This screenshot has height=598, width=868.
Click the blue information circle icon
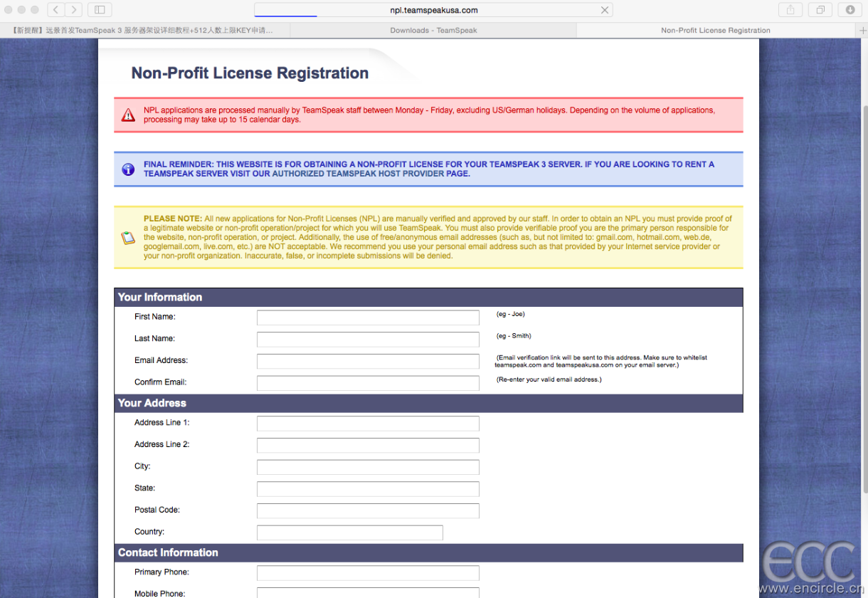click(128, 169)
